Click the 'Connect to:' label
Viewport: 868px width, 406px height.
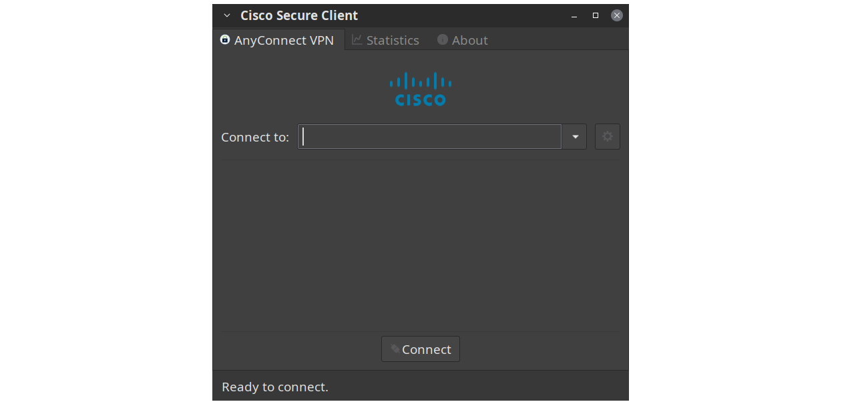tap(255, 137)
